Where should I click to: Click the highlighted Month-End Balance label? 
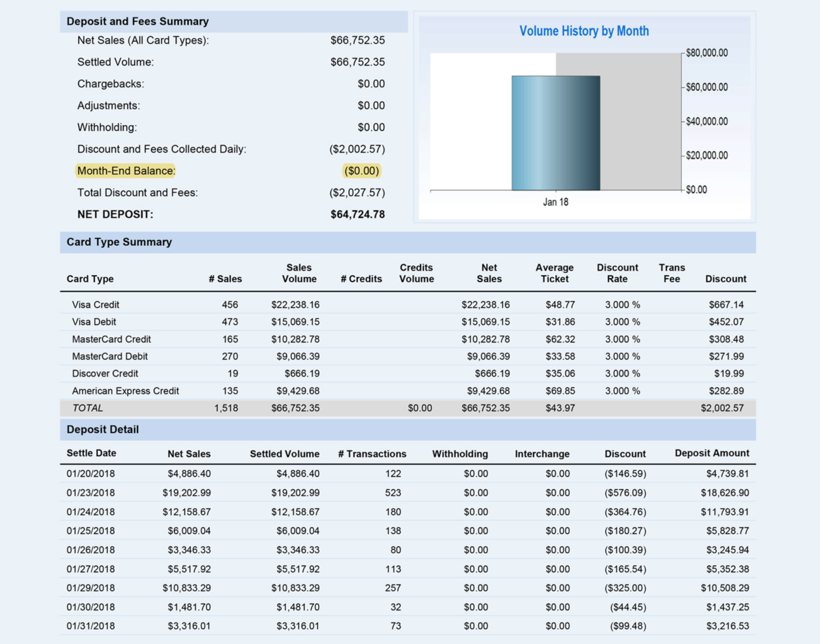[x=126, y=171]
